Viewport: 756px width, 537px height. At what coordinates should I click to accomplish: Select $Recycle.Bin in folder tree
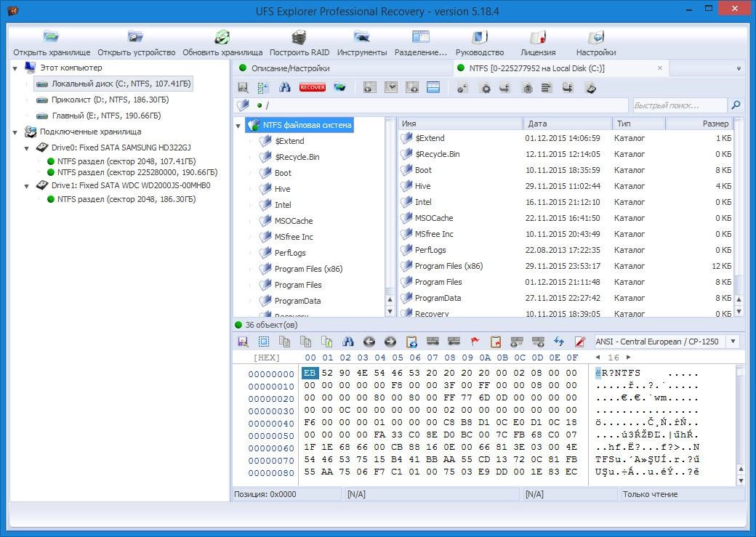pyautogui.click(x=290, y=157)
